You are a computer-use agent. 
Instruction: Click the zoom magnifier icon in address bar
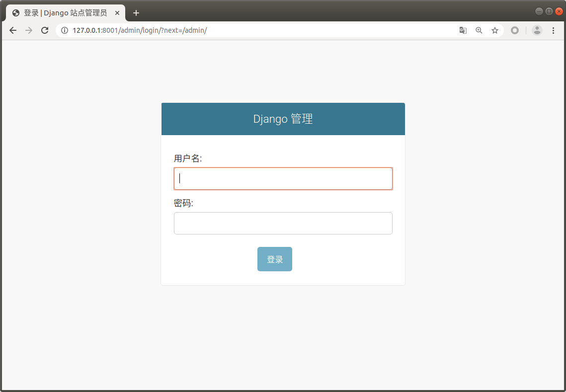point(479,30)
